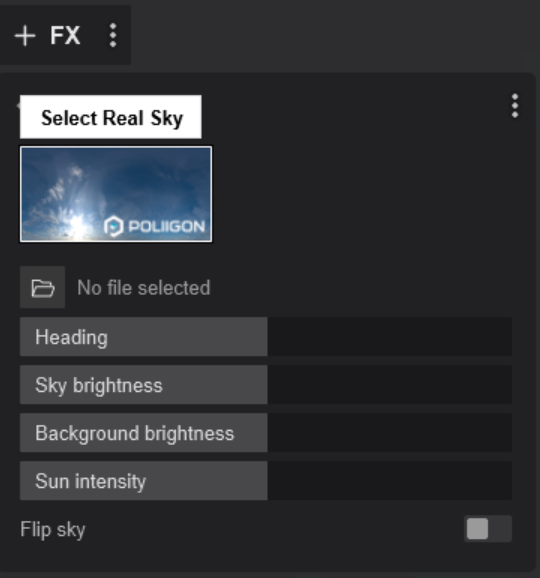Click the Sun intensity slider label
The height and width of the screenshot is (578, 540).
point(91,481)
